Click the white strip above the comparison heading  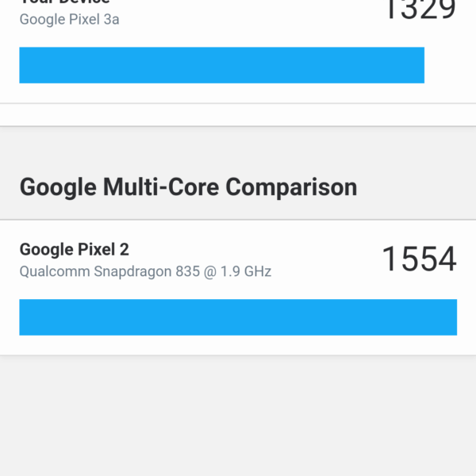pos(238,115)
